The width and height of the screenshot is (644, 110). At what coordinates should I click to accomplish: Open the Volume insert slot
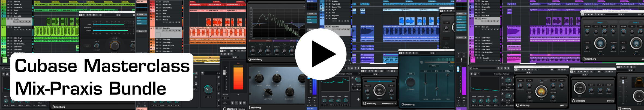tap(142, 21)
